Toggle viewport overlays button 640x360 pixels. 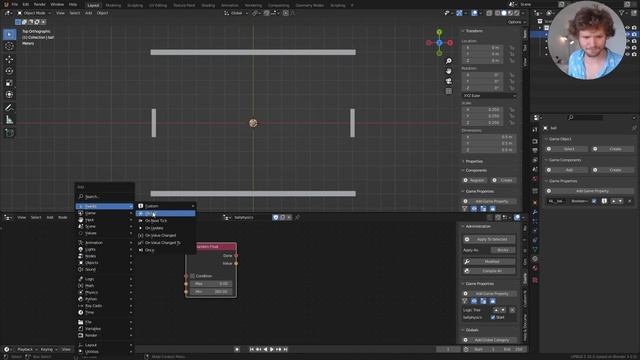coord(474,13)
